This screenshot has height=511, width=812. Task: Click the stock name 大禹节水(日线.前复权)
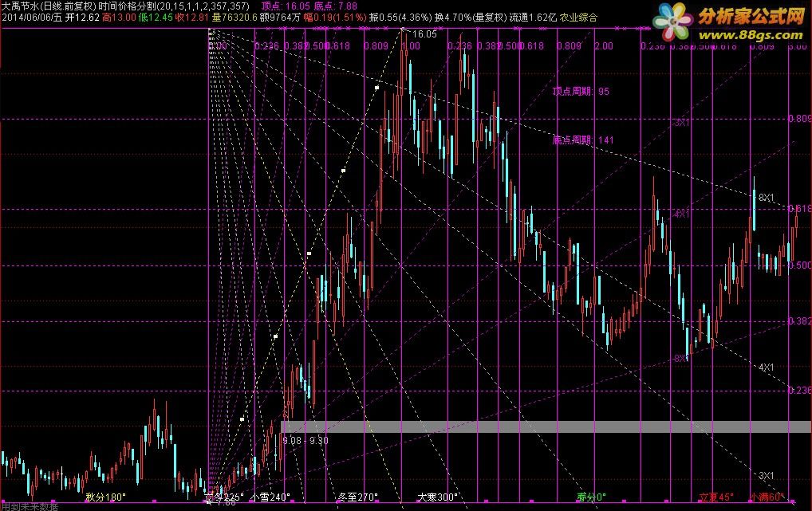tap(49, 6)
